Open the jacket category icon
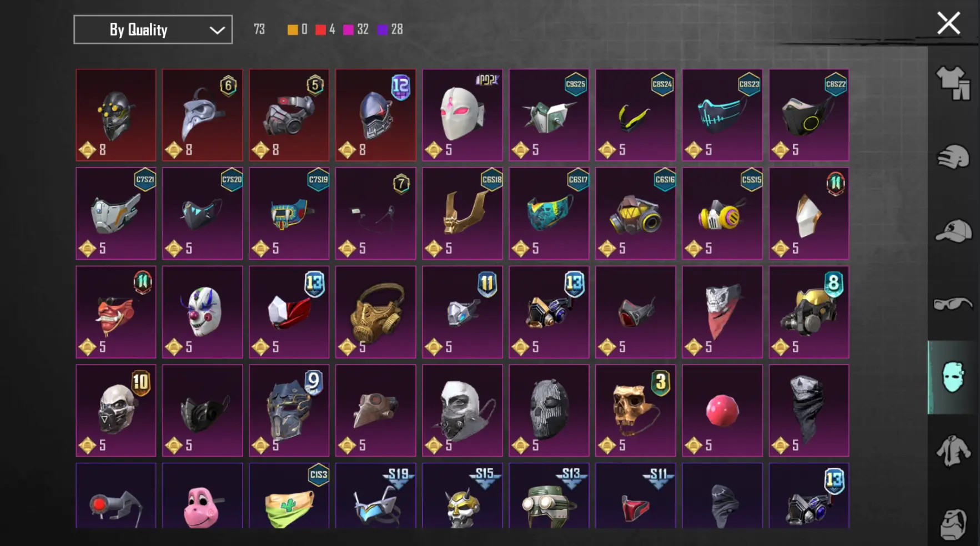The height and width of the screenshot is (546, 980). tap(953, 450)
